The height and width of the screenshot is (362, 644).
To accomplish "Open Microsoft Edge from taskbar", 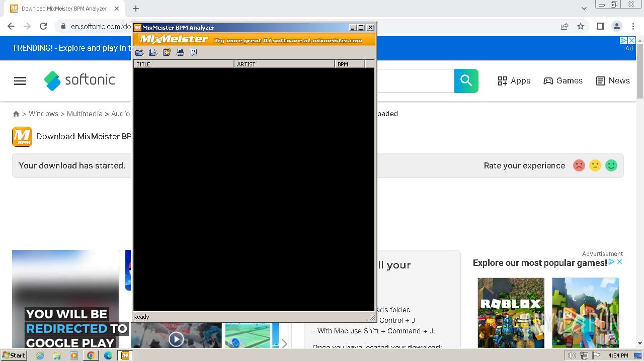I will (108, 355).
